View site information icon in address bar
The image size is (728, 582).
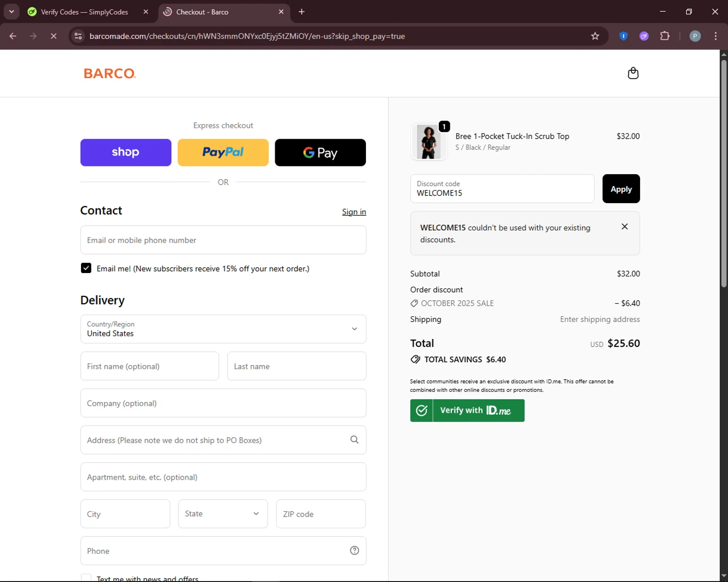[x=78, y=36]
